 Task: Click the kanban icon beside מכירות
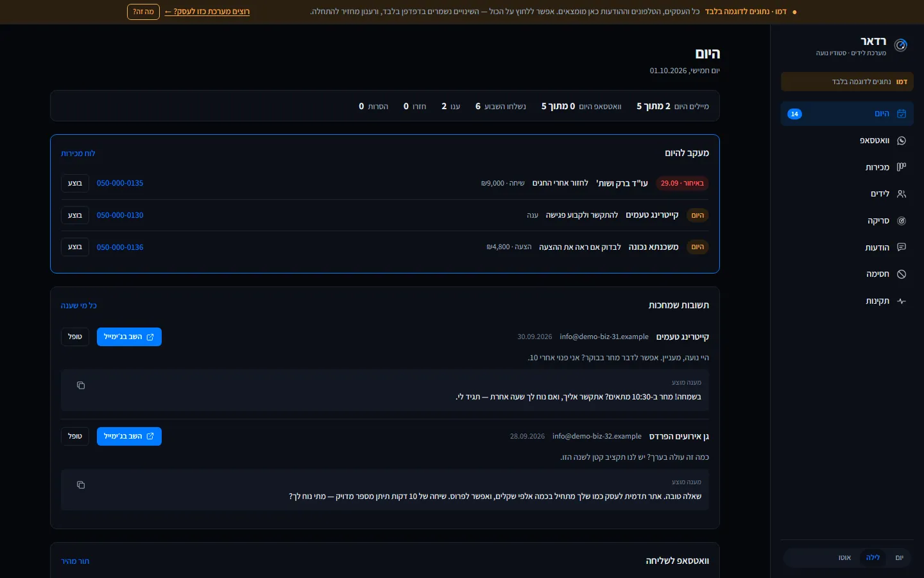(902, 167)
